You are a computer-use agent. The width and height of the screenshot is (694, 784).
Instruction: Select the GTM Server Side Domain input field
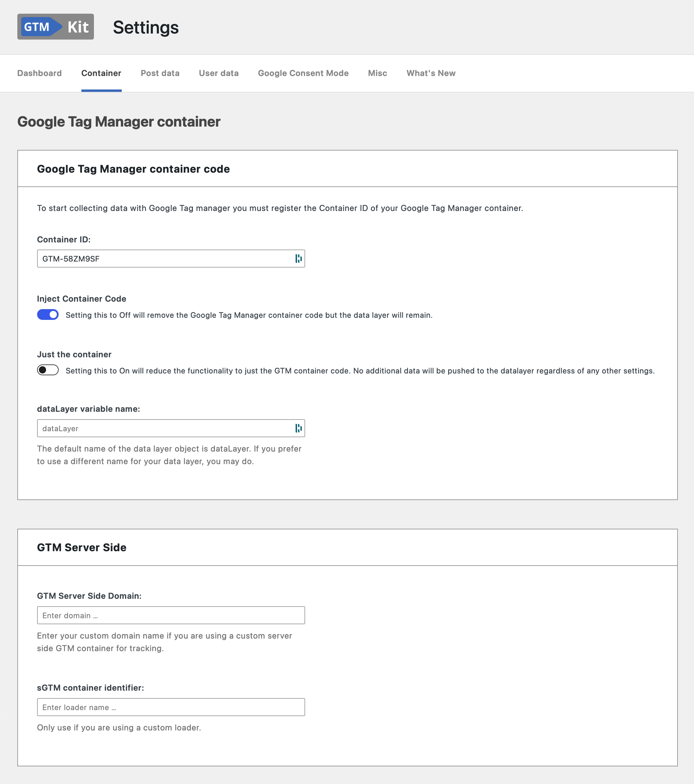[171, 615]
